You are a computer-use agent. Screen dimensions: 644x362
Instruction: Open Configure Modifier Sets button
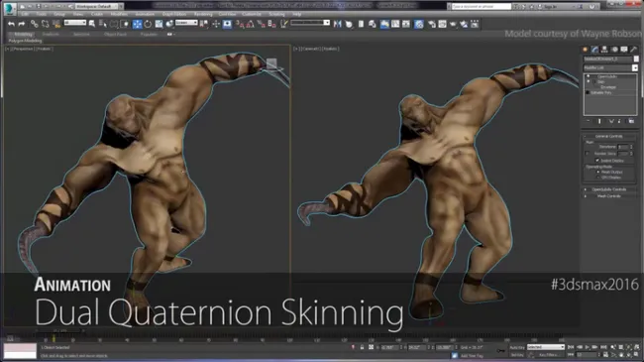[631, 121]
